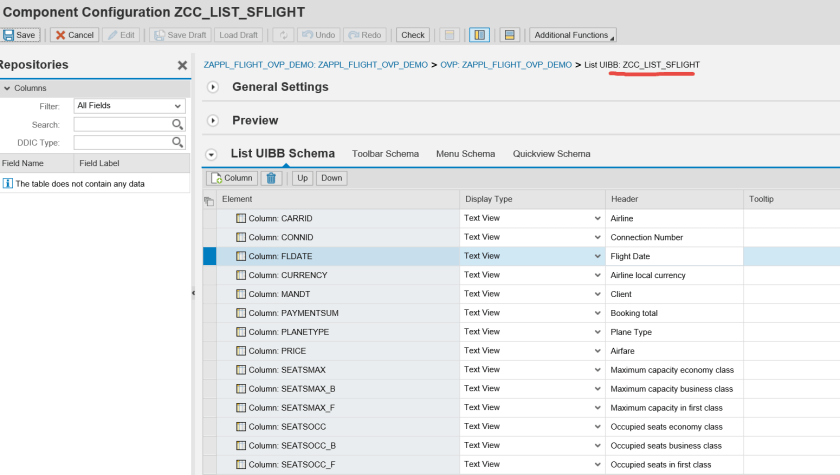Click the Check button
This screenshot has width=840, height=475.
point(413,35)
